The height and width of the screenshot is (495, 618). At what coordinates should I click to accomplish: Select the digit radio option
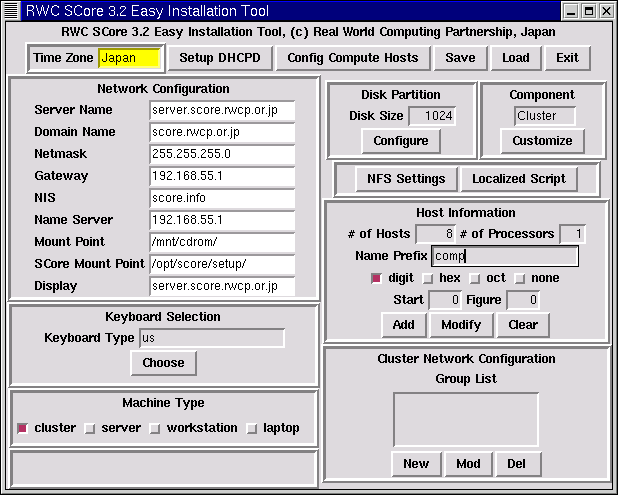point(376,279)
